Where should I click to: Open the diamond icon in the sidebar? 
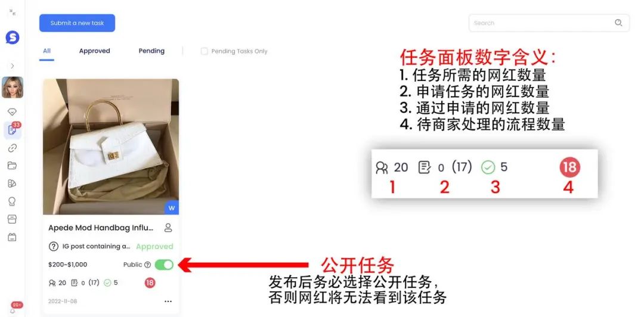(x=13, y=112)
